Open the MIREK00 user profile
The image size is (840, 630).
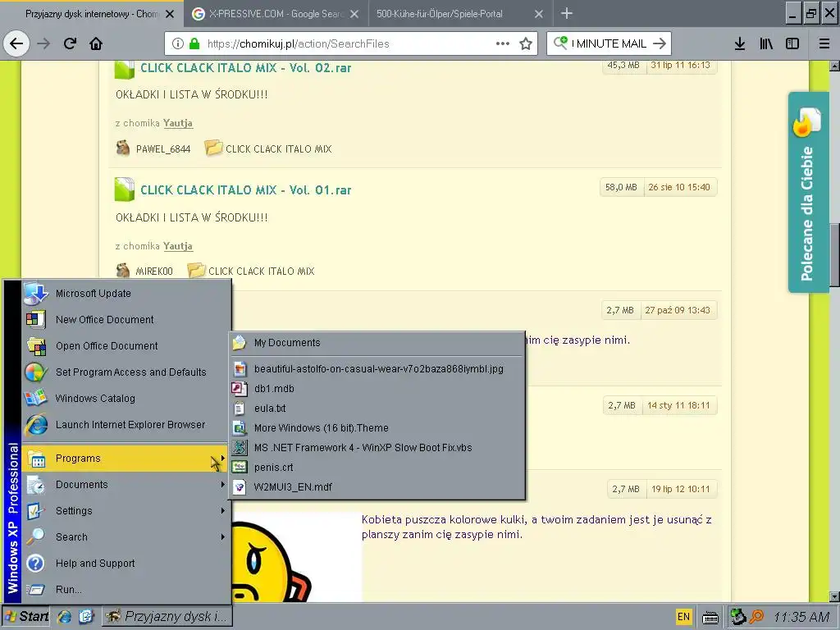click(153, 271)
